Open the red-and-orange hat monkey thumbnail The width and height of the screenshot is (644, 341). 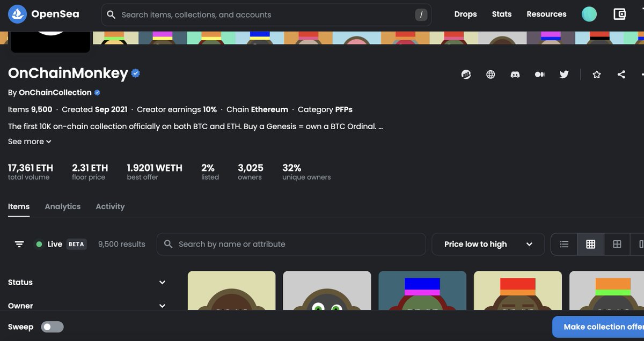tap(518, 290)
